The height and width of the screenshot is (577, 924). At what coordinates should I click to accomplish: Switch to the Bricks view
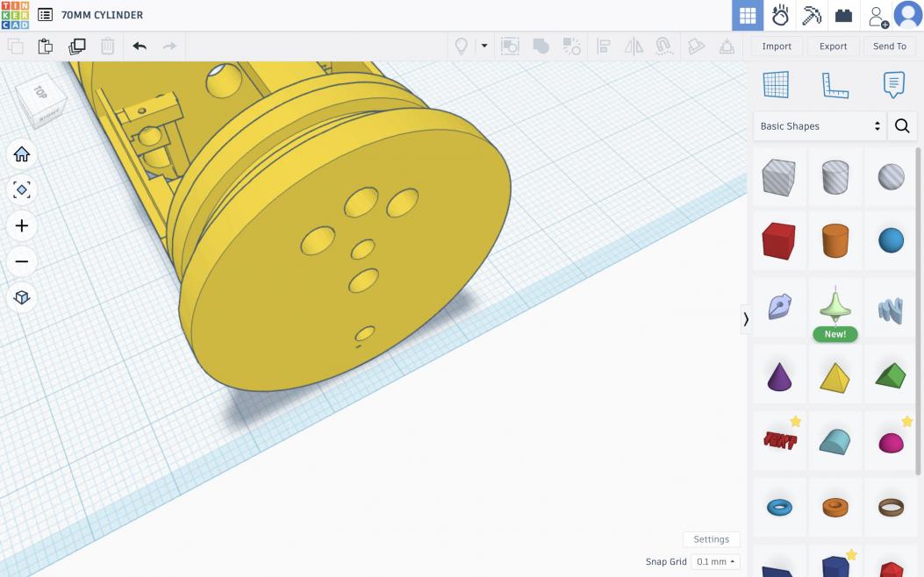(843, 16)
